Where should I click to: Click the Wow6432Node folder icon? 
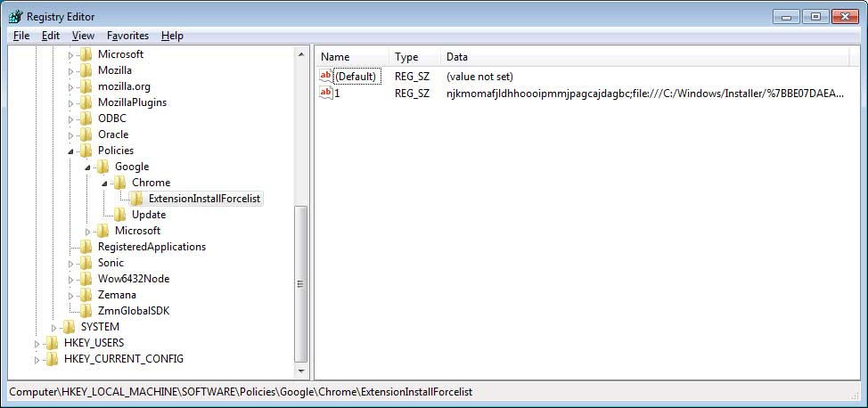(x=86, y=279)
